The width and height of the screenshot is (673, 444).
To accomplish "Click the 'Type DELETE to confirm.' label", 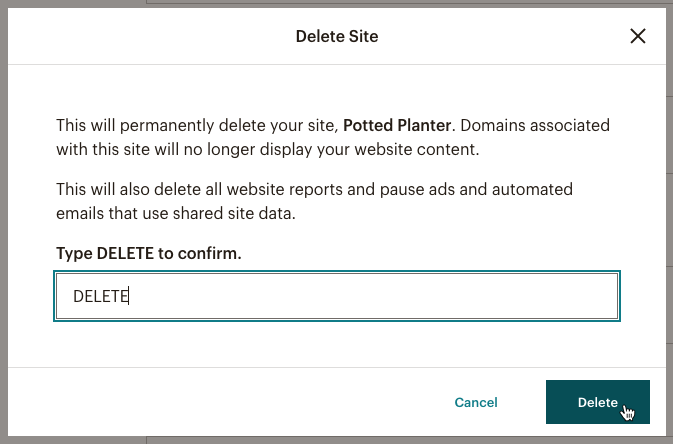I will click(x=149, y=253).
